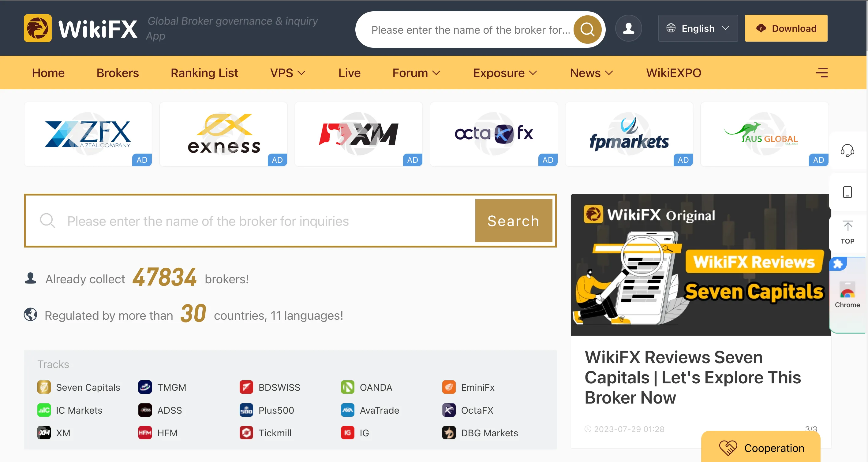868x462 pixels.
Task: Expand the VPS menu chevron
Action: coord(301,73)
